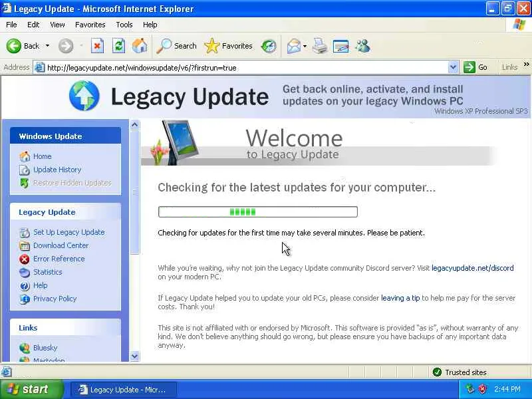The image size is (532, 399).
Task: Follow the 'leaving a tip' link
Action: (x=400, y=298)
